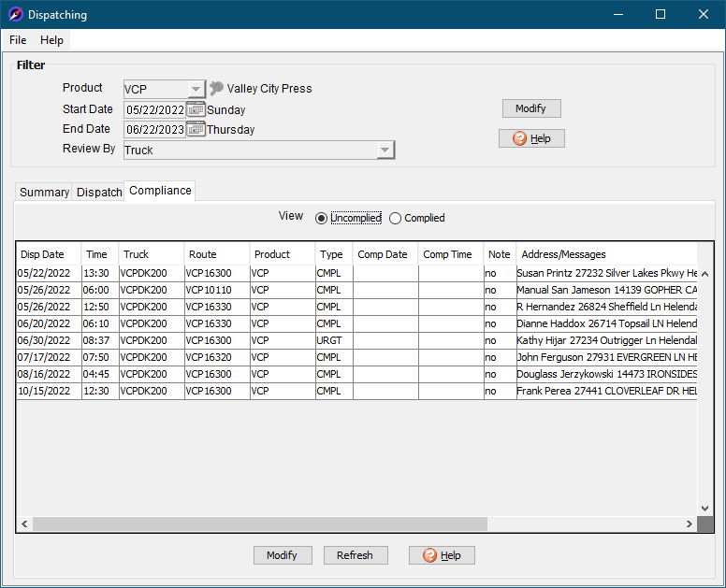This screenshot has height=588, width=726.
Task: Click the Modify button in Filter panel
Action: click(x=530, y=108)
